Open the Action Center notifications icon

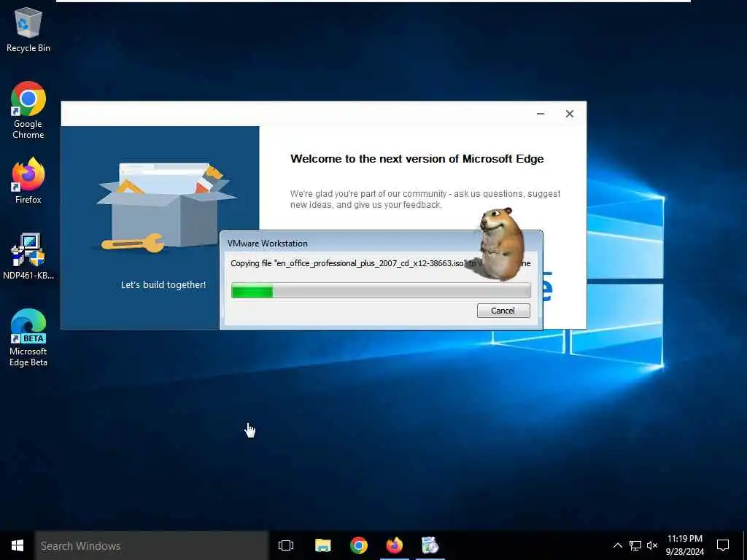(723, 545)
